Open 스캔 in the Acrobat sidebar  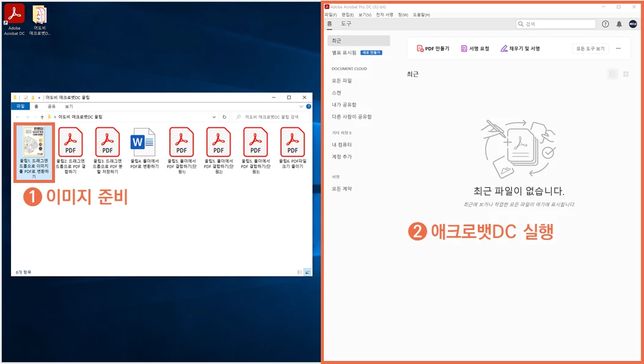(x=337, y=92)
